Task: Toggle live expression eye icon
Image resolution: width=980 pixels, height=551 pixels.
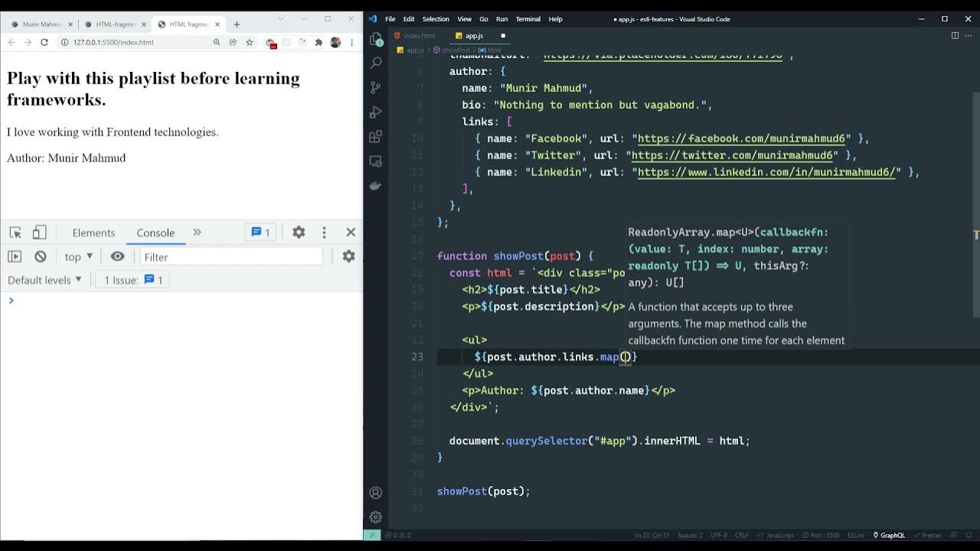Action: [x=117, y=256]
